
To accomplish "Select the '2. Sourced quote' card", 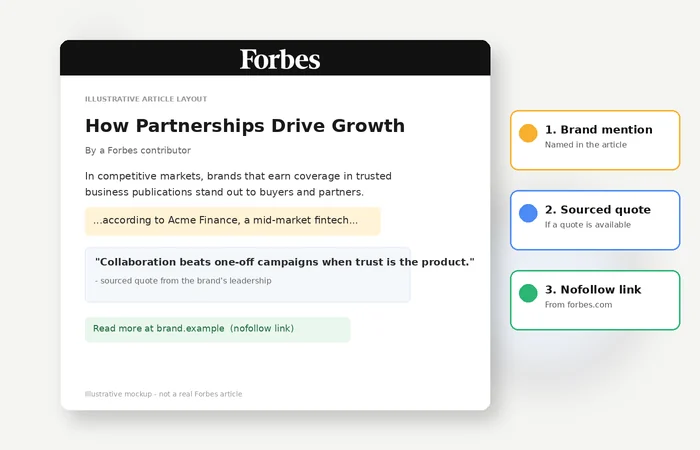I will pyautogui.click(x=595, y=220).
